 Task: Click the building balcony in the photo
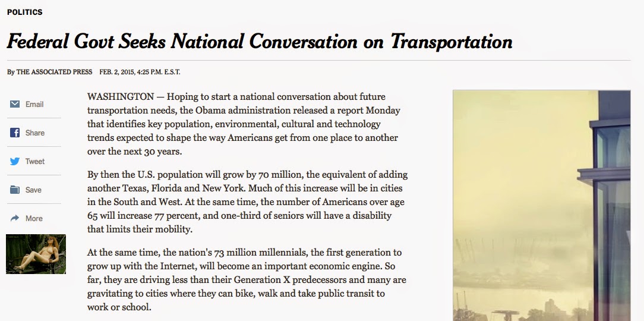point(604,176)
